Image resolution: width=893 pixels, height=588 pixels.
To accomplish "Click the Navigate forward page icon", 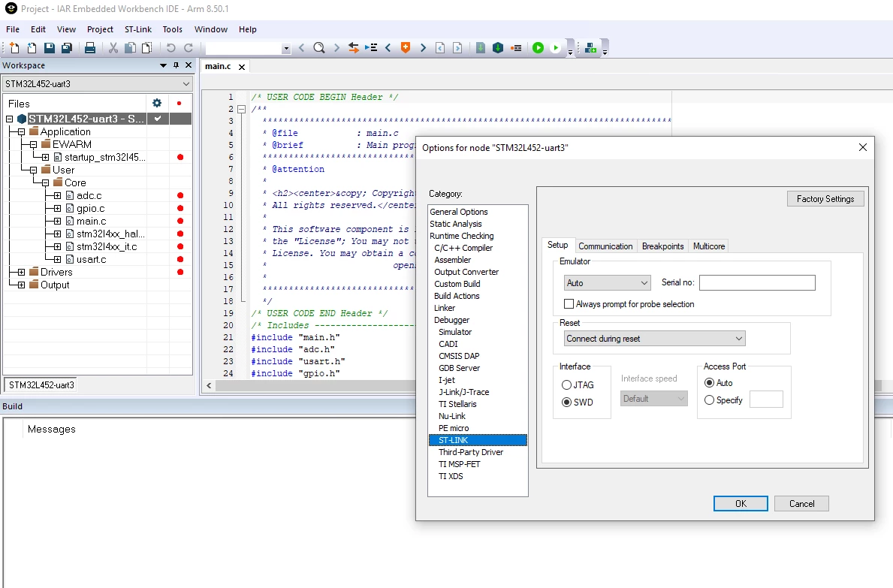I will 457,48.
